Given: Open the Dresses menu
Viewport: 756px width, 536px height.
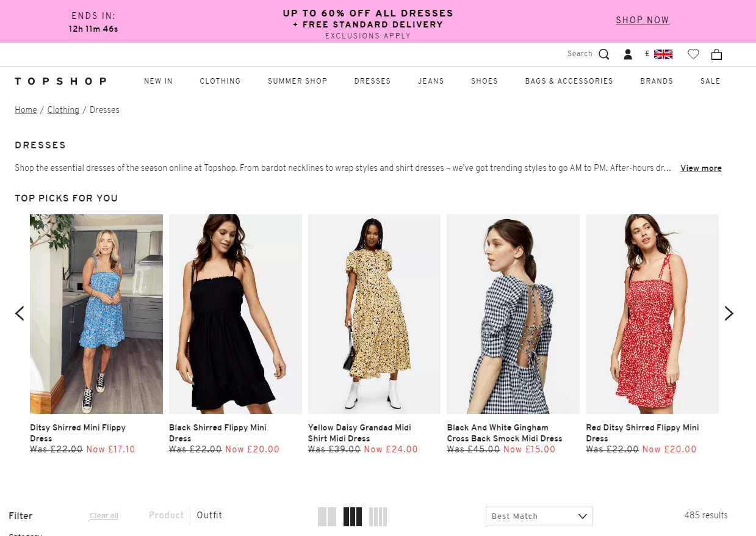Looking at the screenshot, I should [373, 81].
